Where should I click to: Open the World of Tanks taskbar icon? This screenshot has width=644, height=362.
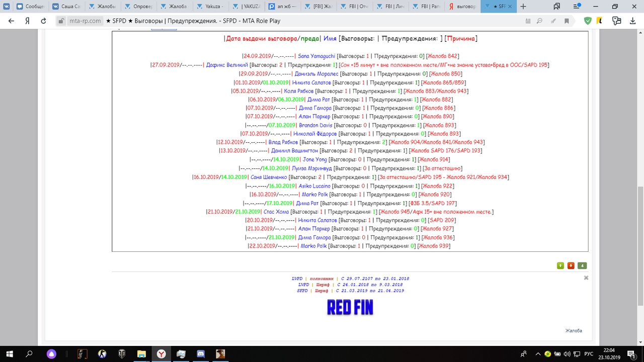[122, 354]
